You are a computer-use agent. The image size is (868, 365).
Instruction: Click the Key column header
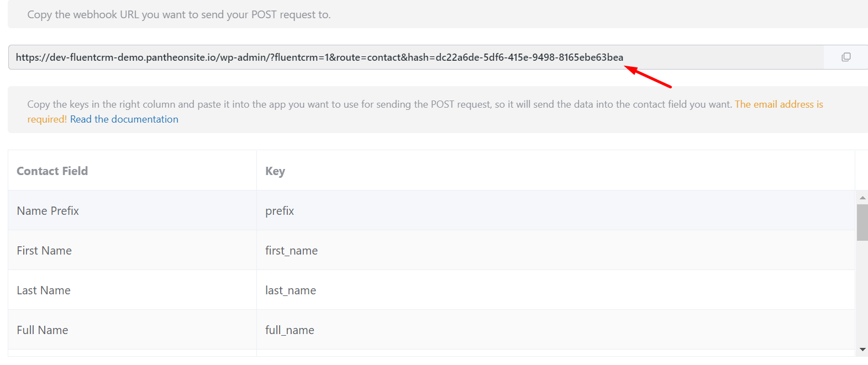(x=275, y=171)
